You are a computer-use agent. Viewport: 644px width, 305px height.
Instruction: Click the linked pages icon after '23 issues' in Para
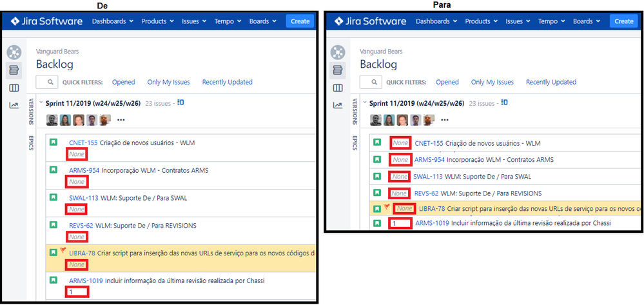pyautogui.click(x=505, y=103)
